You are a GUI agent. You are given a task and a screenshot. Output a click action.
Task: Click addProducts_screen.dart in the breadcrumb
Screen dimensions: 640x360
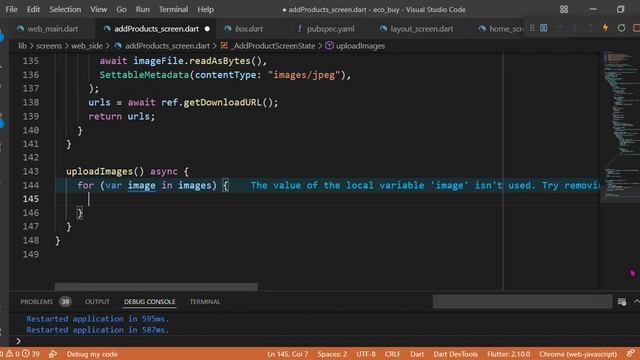tap(167, 46)
